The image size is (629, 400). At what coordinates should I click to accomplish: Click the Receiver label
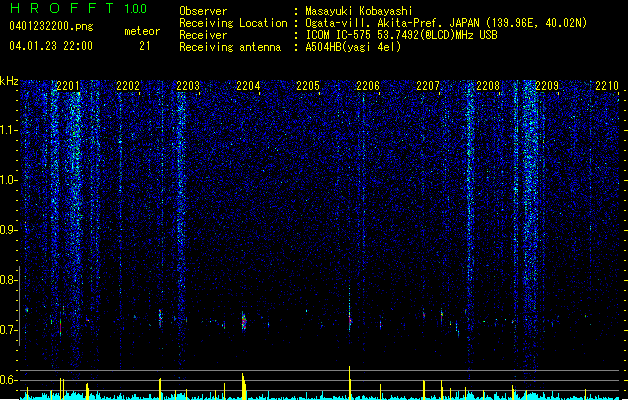pos(203,35)
